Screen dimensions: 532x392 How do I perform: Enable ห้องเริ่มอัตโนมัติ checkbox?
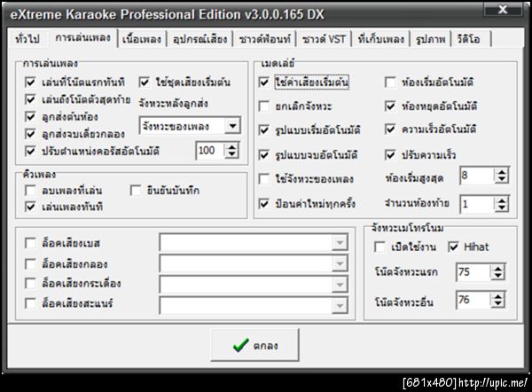tap(390, 82)
